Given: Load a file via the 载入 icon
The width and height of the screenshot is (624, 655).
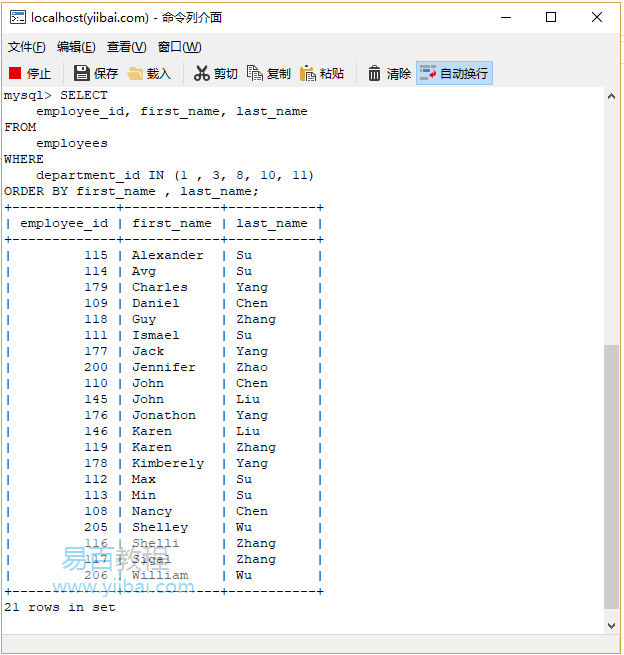Looking at the screenshot, I should (x=135, y=73).
